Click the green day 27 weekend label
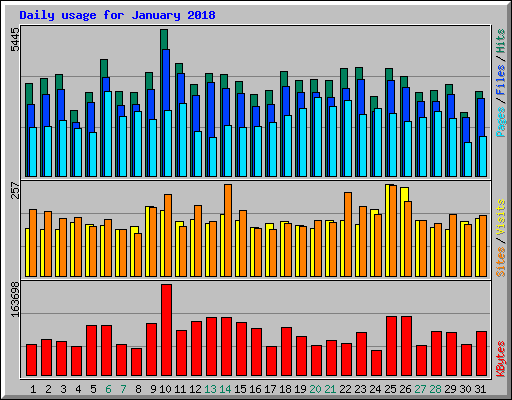Viewport: 512px width, 400px height. point(420,389)
